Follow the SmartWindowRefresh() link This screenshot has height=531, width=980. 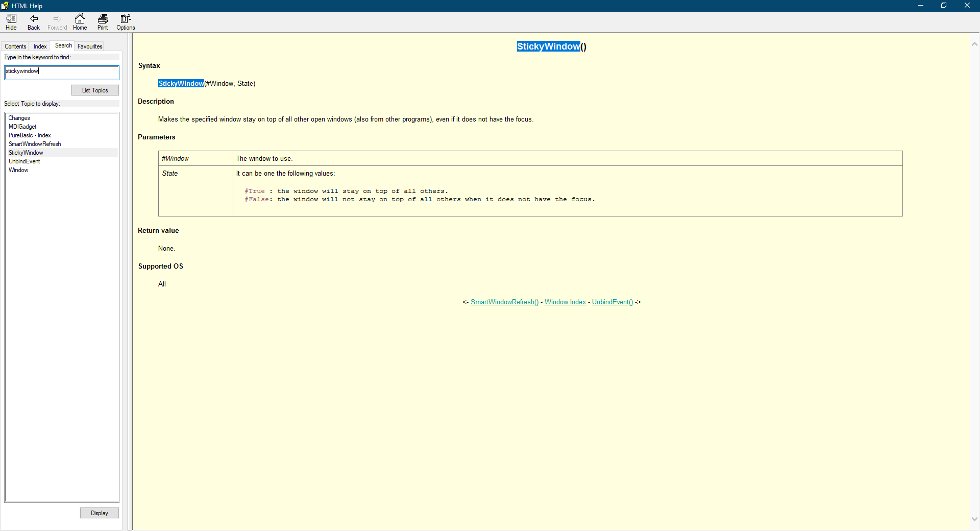(x=504, y=302)
